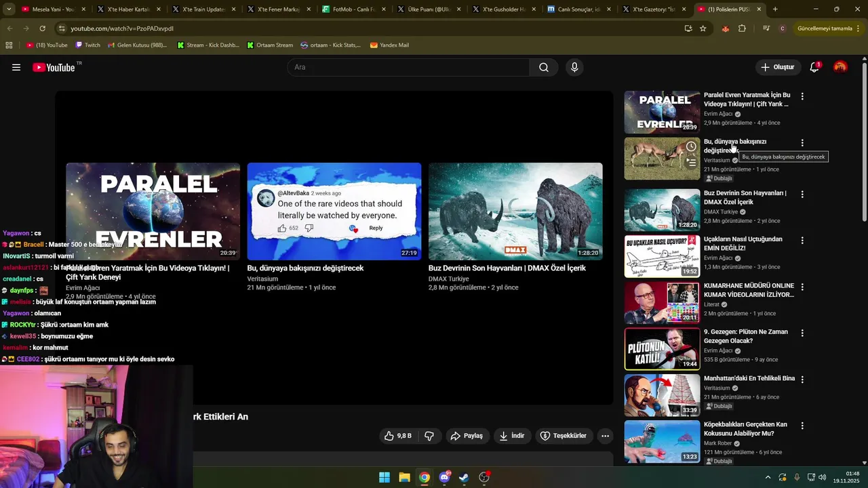Viewport: 868px width, 488px height.
Task: Open File Explorer from taskbar
Action: click(x=404, y=477)
